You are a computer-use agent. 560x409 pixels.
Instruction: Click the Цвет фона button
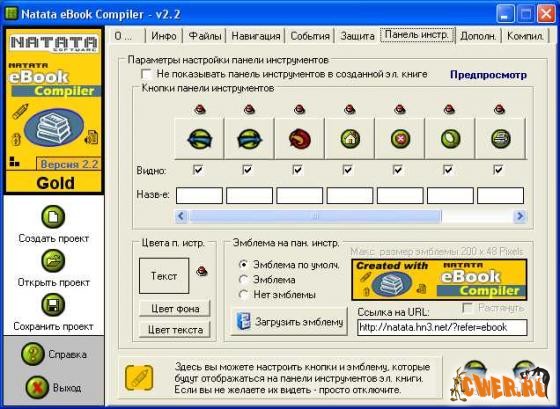coord(175,309)
